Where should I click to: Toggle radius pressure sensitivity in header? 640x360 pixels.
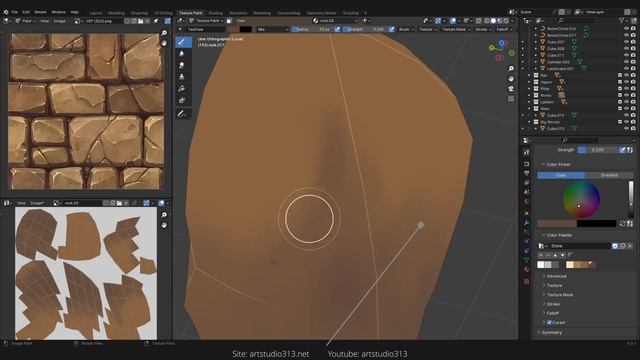click(337, 29)
